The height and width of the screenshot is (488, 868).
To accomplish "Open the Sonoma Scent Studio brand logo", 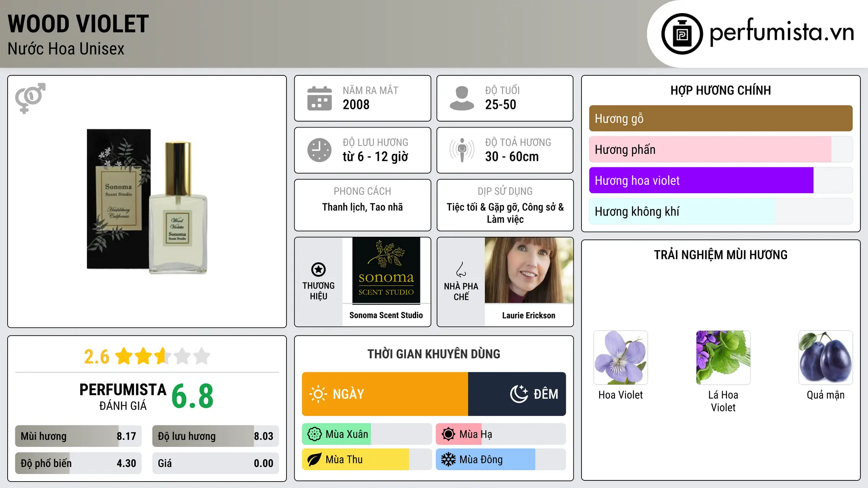I will [386, 270].
